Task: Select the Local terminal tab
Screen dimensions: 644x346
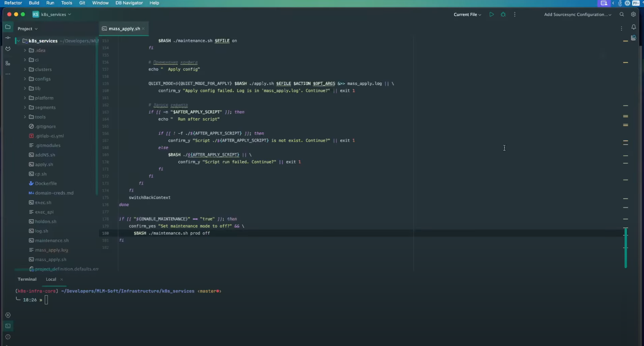Action: tap(51, 279)
